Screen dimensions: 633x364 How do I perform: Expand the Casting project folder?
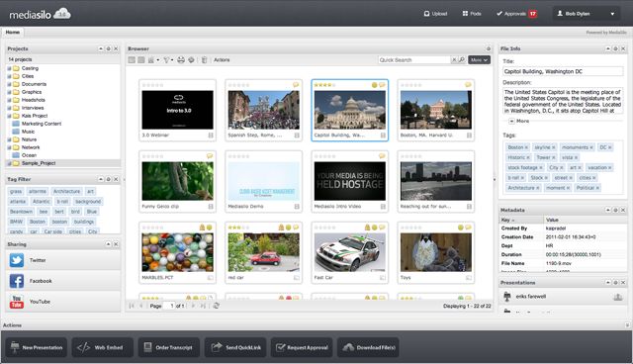[x=9, y=68]
